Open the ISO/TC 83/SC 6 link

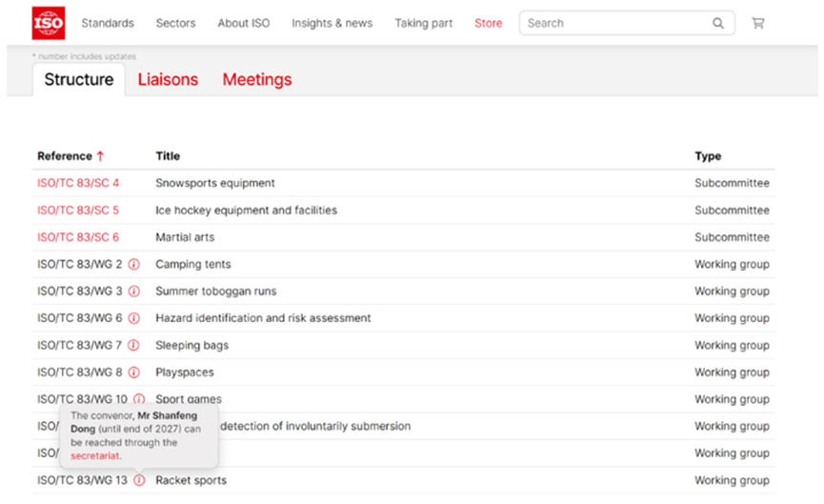click(78, 237)
